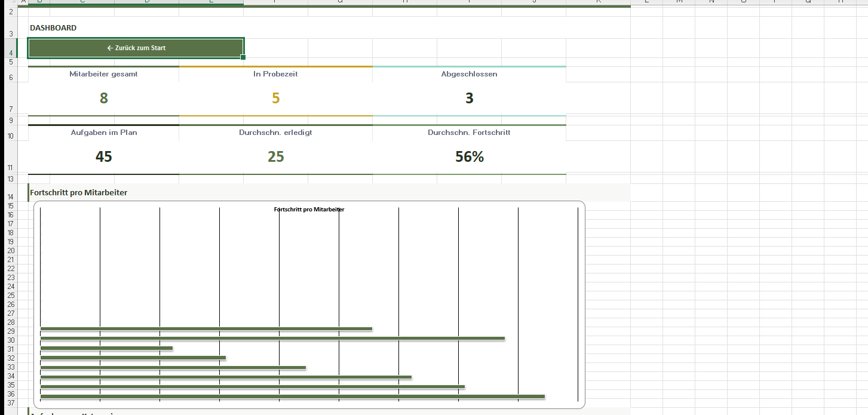Click the In Probezeit label
The image size is (868, 415).
pyautogui.click(x=275, y=74)
